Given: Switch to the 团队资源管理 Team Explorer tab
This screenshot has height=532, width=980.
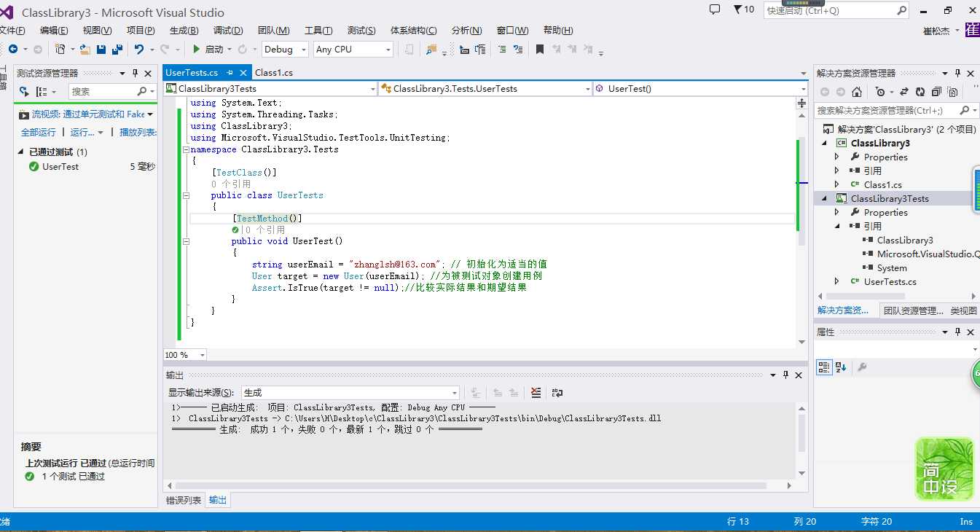Looking at the screenshot, I should click(913, 310).
